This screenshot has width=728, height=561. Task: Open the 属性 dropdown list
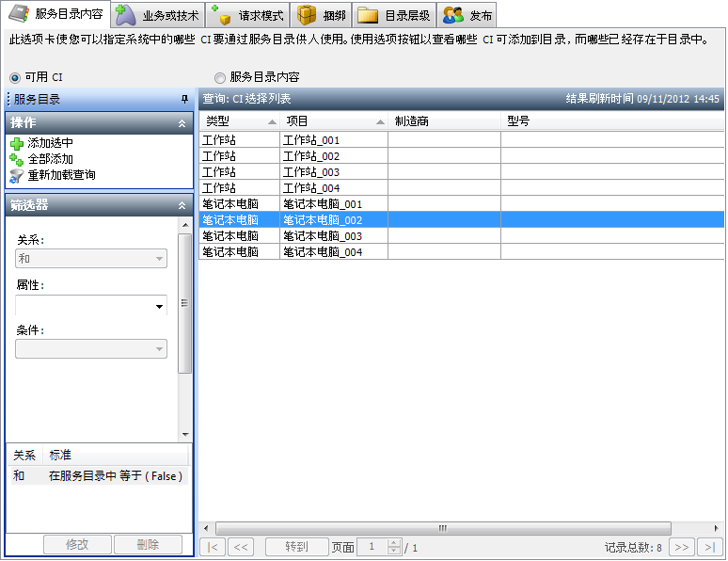point(159,306)
